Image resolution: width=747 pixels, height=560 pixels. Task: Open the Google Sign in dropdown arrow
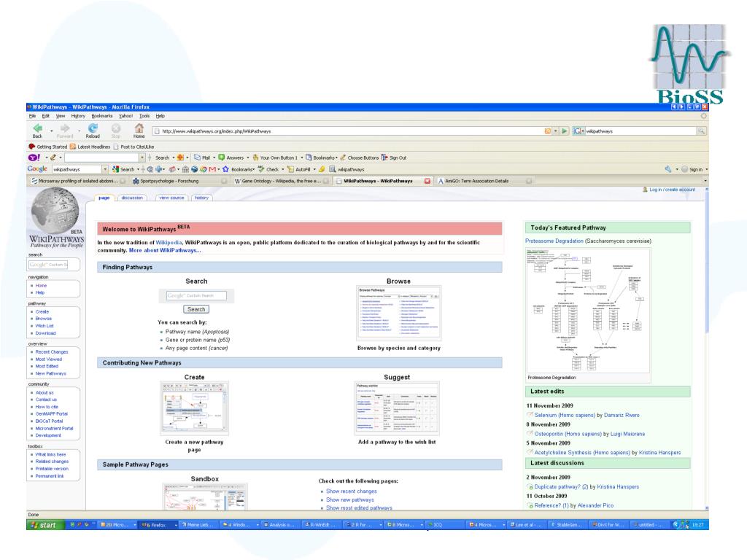point(706,169)
